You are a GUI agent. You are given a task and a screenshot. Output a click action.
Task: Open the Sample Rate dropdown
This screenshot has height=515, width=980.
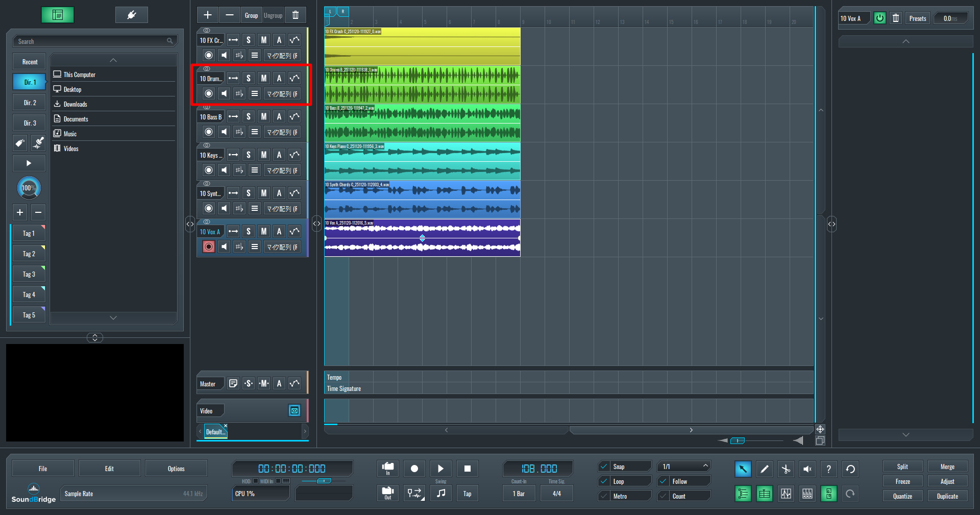tap(133, 494)
